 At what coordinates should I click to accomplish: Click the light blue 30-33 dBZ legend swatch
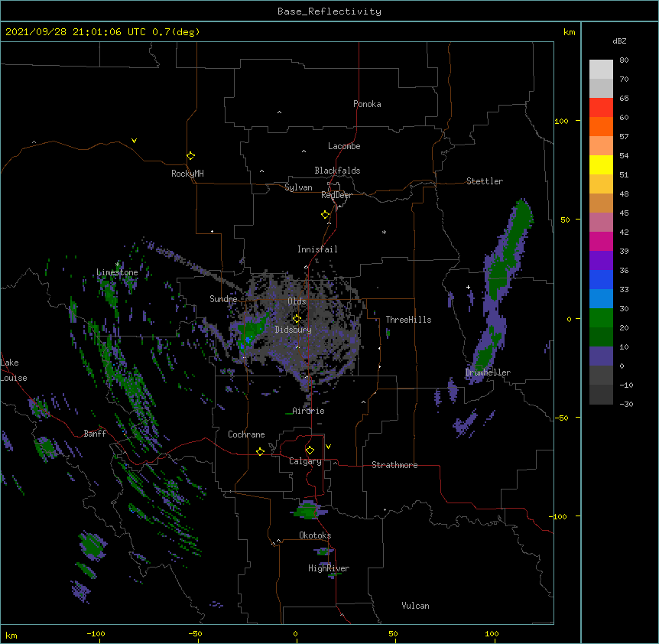click(601, 299)
